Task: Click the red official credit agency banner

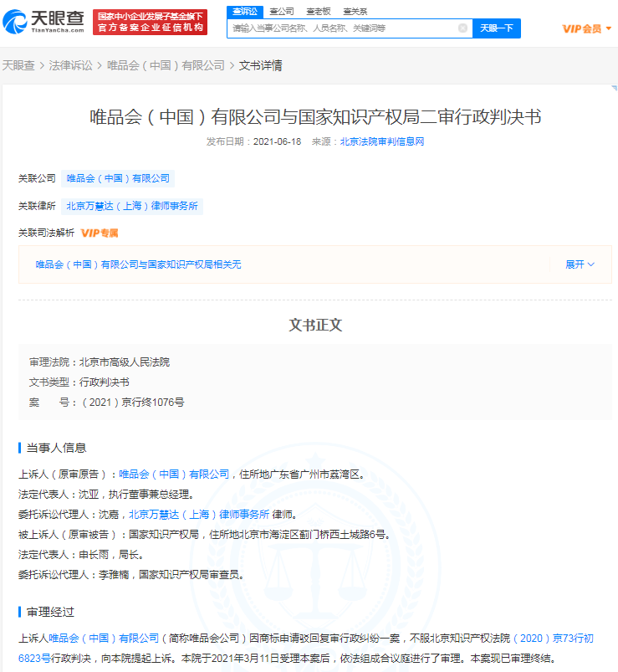Action: coord(150,22)
